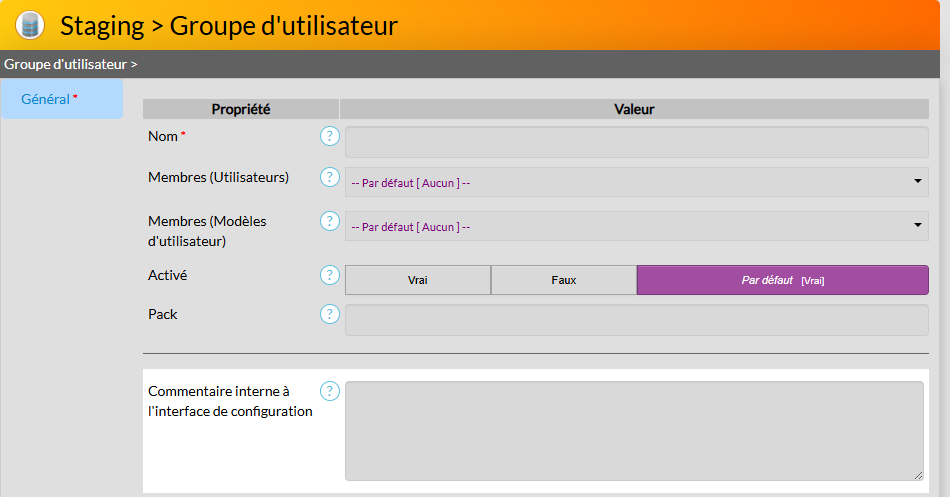The height and width of the screenshot is (497, 950).
Task: Open the Membres (Modèles d'utilisateur) dropdown
Action: pos(637,226)
